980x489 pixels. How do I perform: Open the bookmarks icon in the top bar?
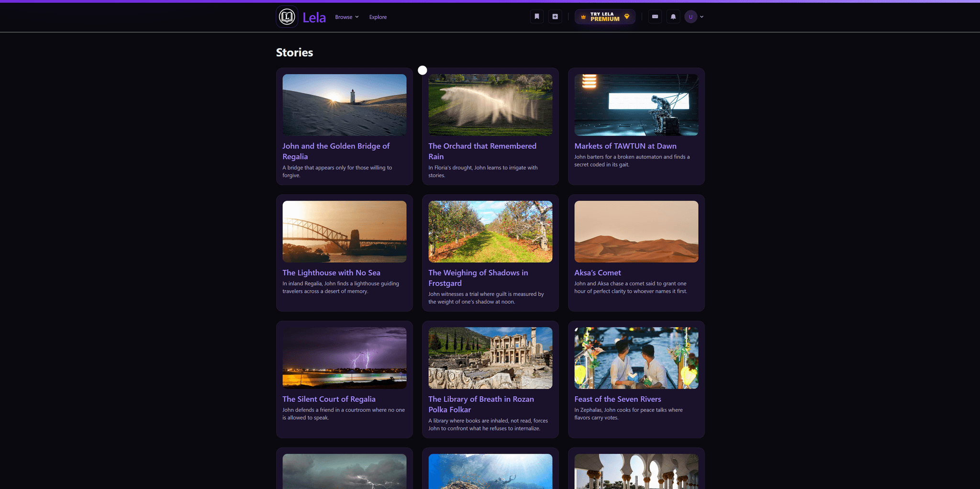536,16
